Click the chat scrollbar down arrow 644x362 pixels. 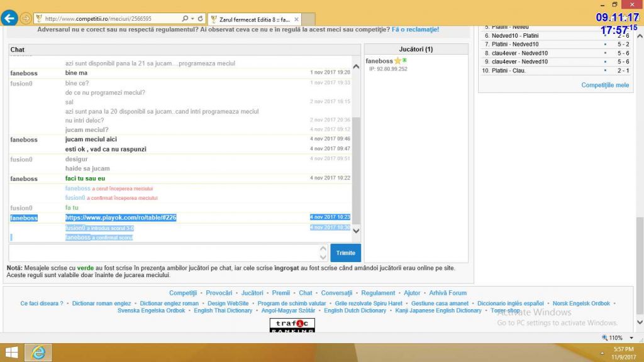click(x=356, y=231)
